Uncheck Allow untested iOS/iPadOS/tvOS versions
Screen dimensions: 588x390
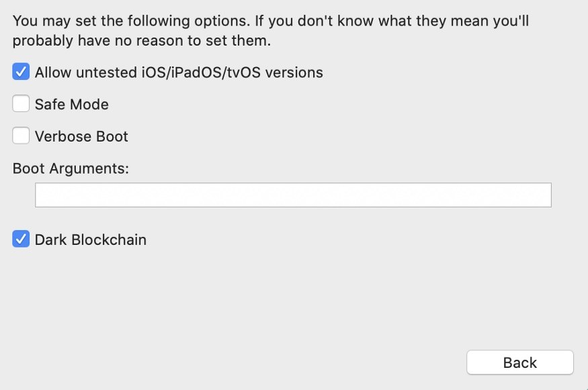pyautogui.click(x=21, y=72)
